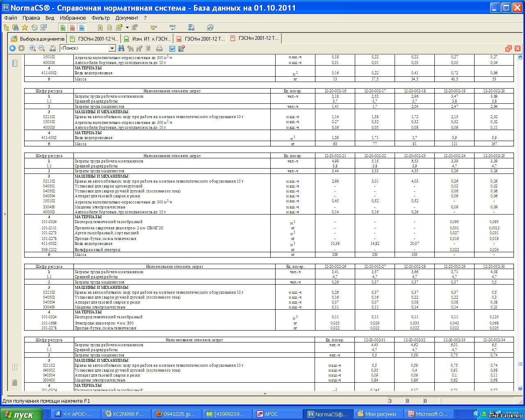Click Аргон газообразный, сорт высший row
The height and width of the screenshot is (420, 525).
(x=269, y=233)
